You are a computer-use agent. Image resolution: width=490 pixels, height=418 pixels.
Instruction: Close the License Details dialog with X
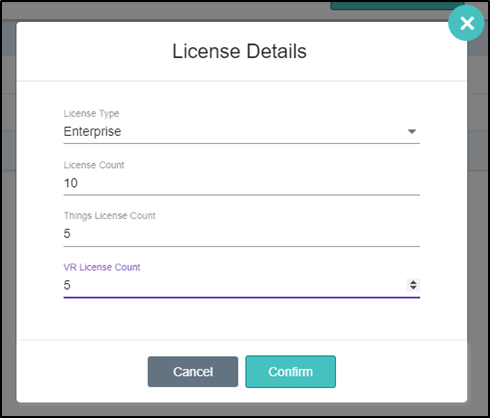pos(466,23)
